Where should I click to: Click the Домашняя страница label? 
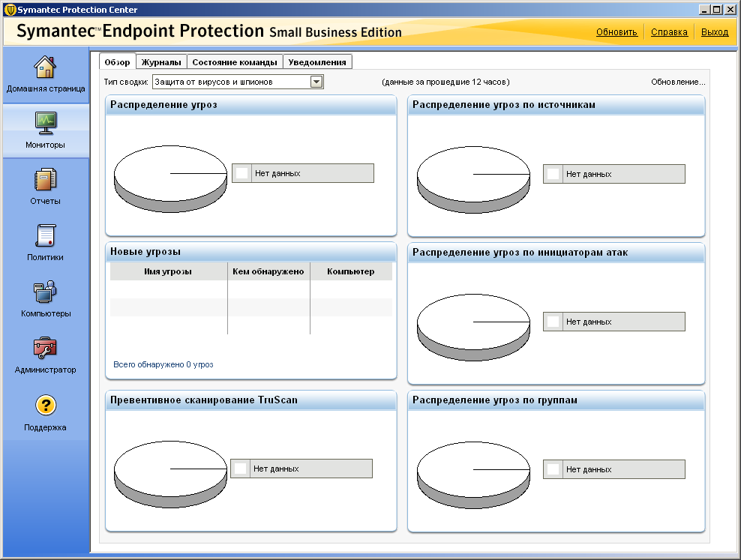tap(46, 88)
